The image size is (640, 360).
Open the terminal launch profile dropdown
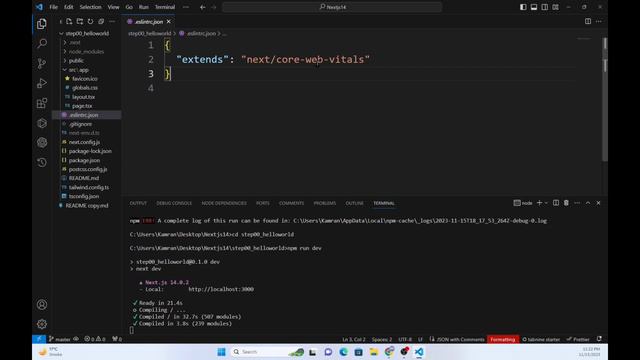pyautogui.click(x=546, y=203)
